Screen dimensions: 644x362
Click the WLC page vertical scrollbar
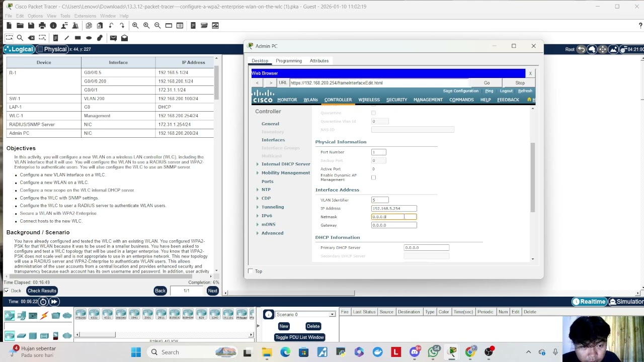[533, 177]
